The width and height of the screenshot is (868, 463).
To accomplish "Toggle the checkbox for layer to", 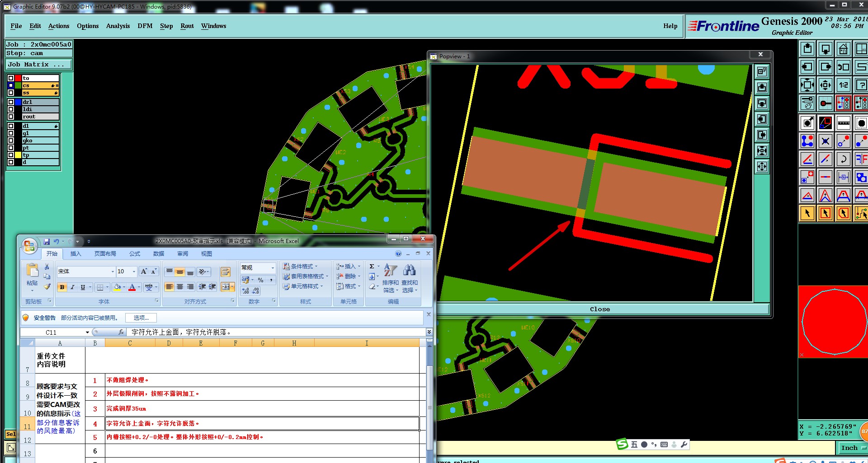I will (11, 78).
